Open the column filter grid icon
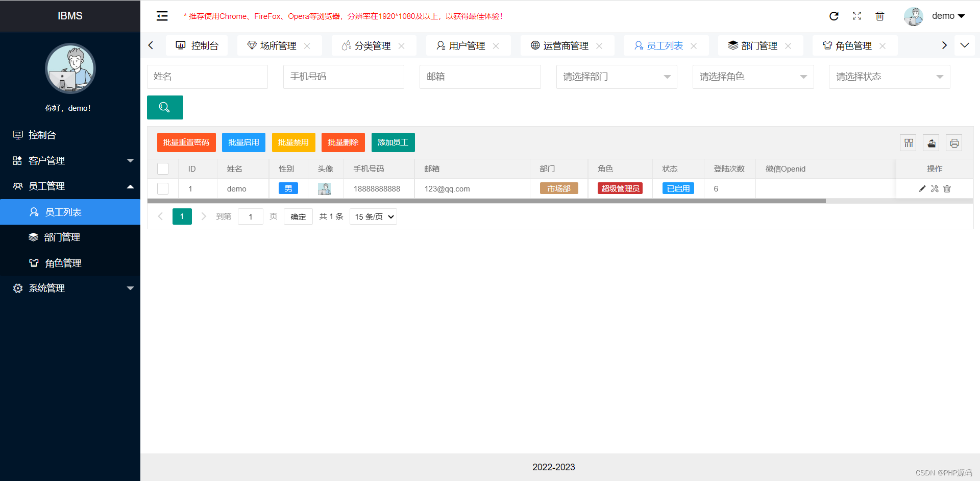This screenshot has height=481, width=980. pos(909,143)
